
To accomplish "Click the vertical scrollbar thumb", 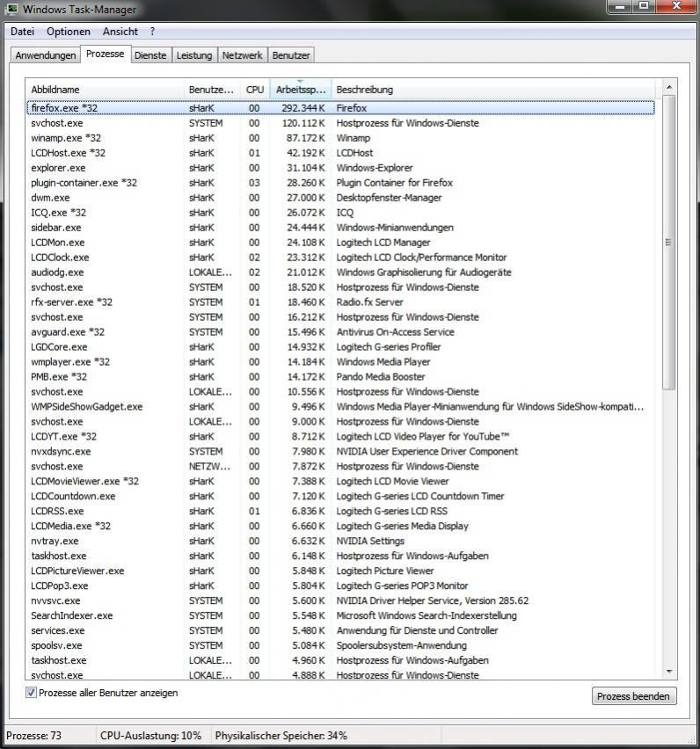I will point(669,242).
